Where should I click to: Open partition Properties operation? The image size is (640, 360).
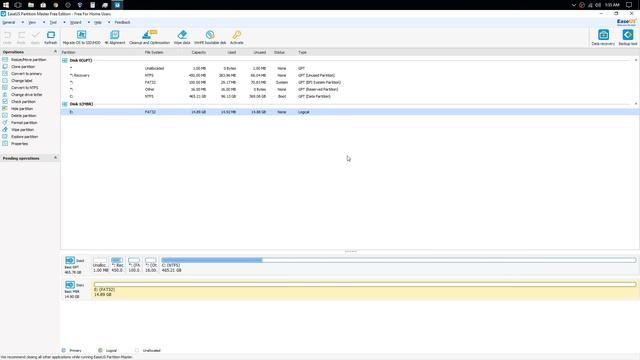pos(15,143)
